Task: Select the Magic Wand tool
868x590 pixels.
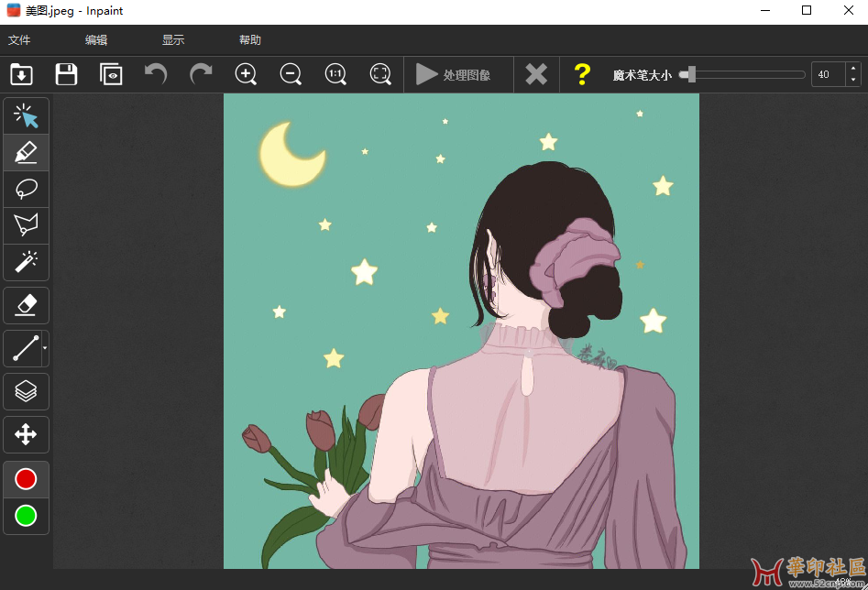Action: [26, 262]
